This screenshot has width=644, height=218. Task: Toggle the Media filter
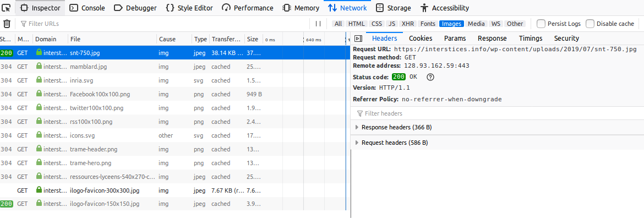[x=476, y=24]
